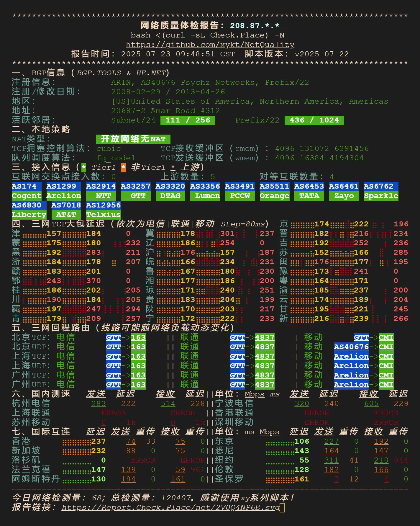Click the terminal cursor after the report link

pos(282,507)
